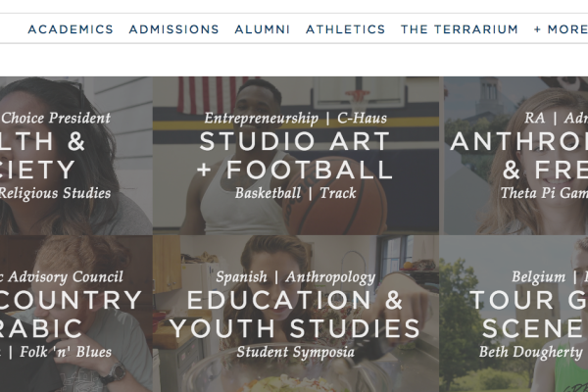Open the Education & Youth Studies tile
Screen dimensions: 588x392
(x=296, y=314)
